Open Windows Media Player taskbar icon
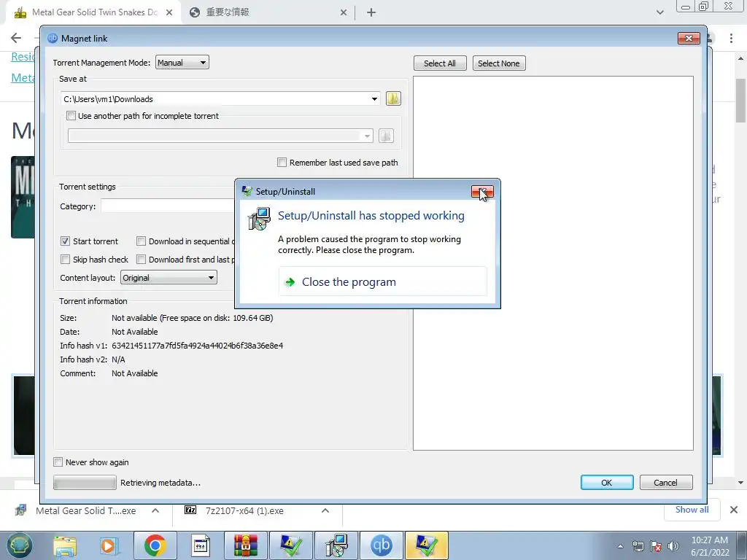 coord(108,545)
